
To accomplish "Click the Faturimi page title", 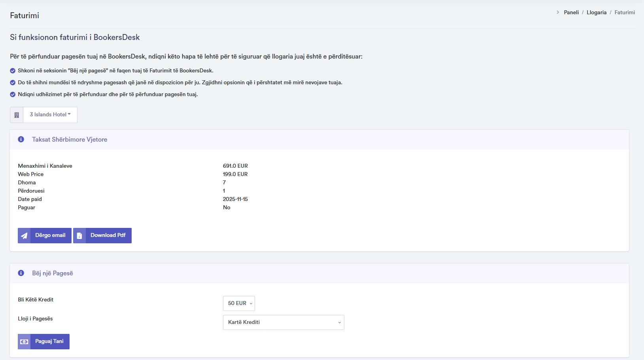I will click(x=25, y=15).
